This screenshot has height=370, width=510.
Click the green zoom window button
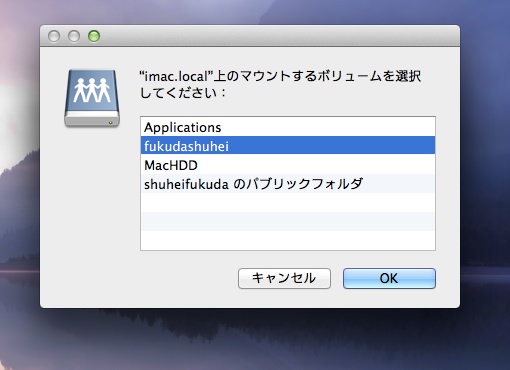point(94,36)
